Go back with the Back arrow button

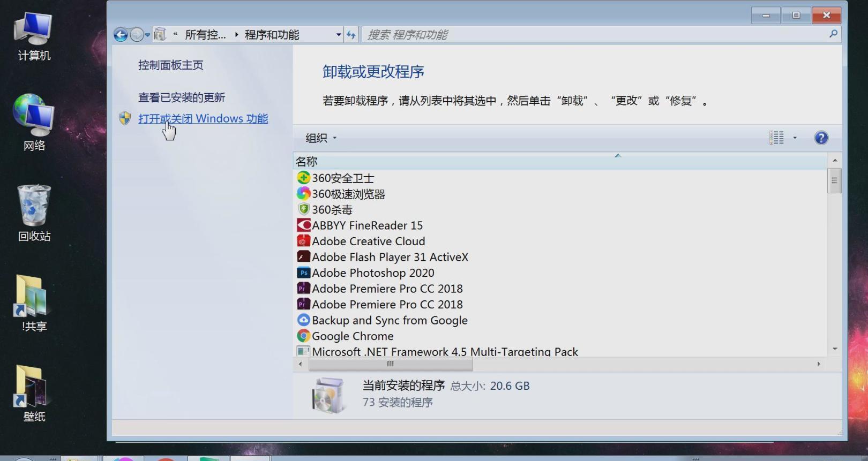(121, 35)
